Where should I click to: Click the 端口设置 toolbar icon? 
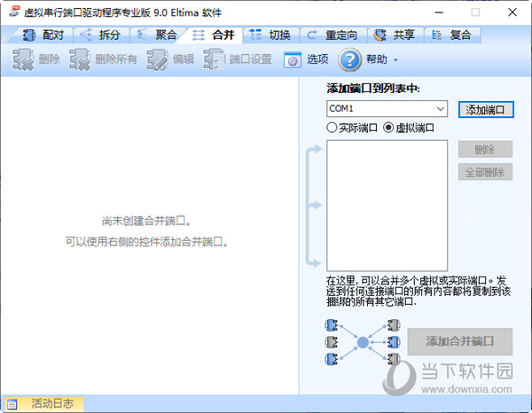[x=214, y=59]
